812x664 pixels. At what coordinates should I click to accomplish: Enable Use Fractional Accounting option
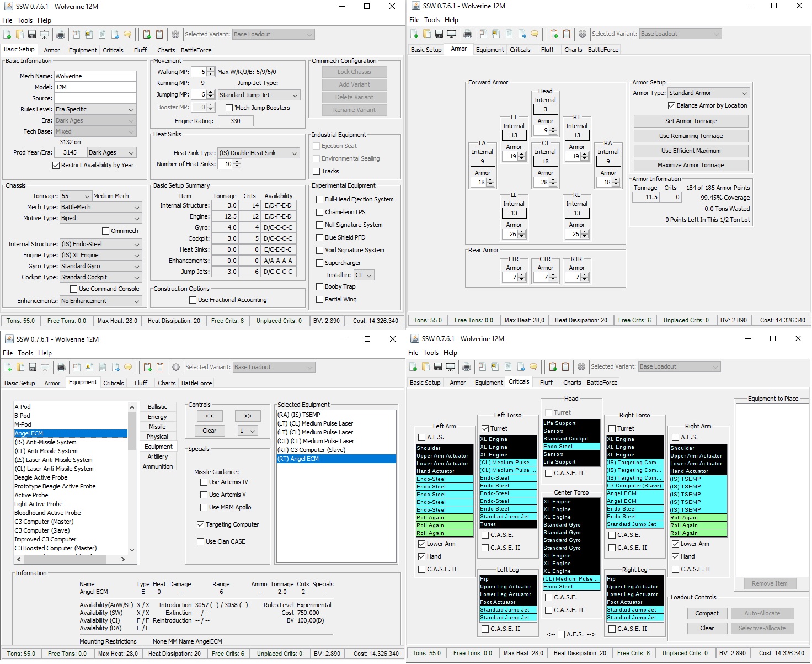(193, 300)
